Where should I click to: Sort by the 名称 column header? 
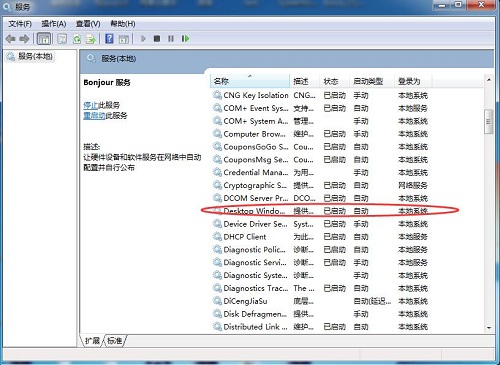point(250,81)
